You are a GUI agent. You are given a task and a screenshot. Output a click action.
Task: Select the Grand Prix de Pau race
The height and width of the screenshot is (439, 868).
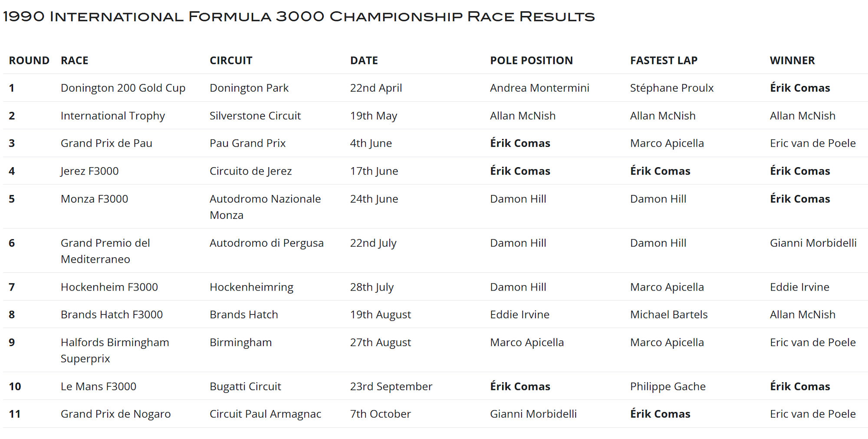pos(106,143)
